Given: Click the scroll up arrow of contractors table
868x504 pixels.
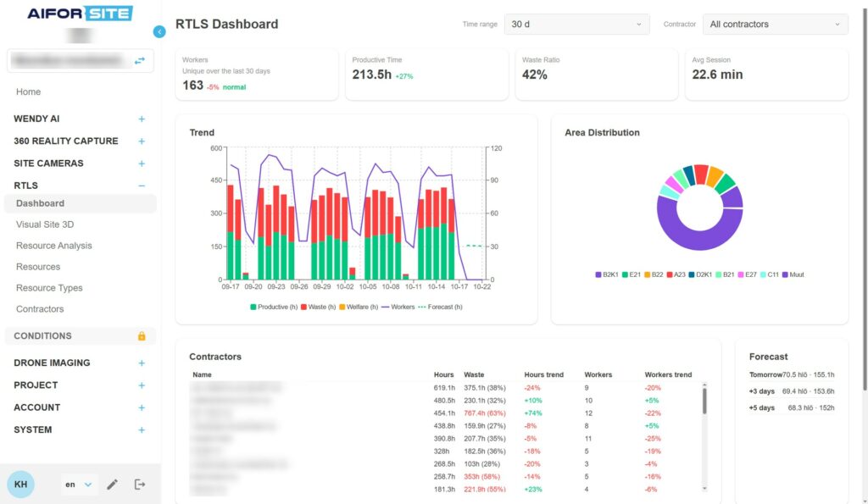Looking at the screenshot, I should pyautogui.click(x=704, y=385).
